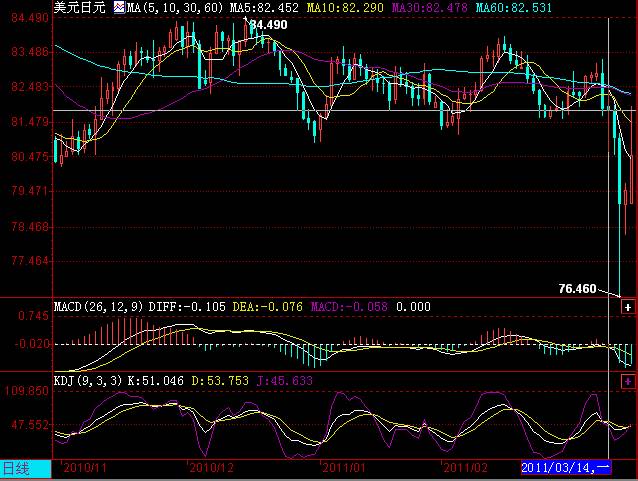Click the 82.483 price axis label
Screen dimensions: 638x481
click(30, 87)
